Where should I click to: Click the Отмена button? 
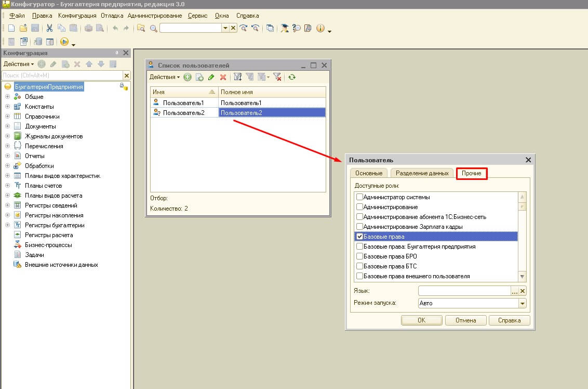tap(465, 320)
